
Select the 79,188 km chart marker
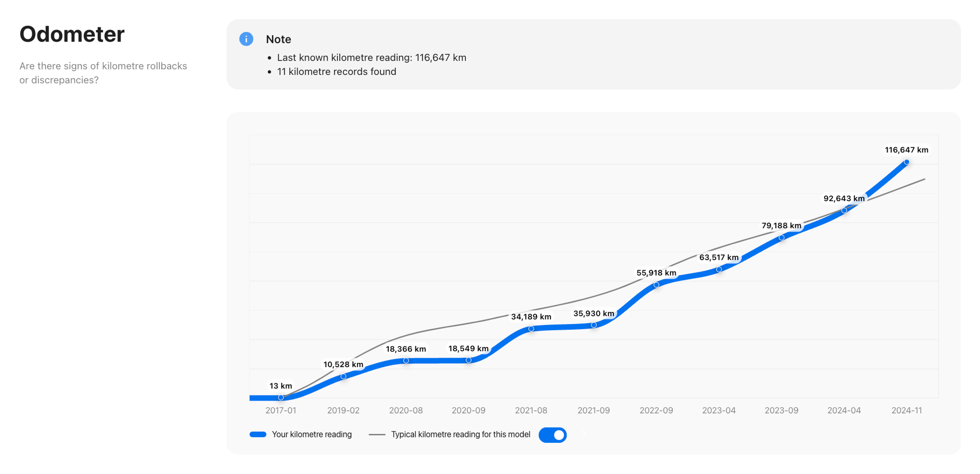[781, 238]
